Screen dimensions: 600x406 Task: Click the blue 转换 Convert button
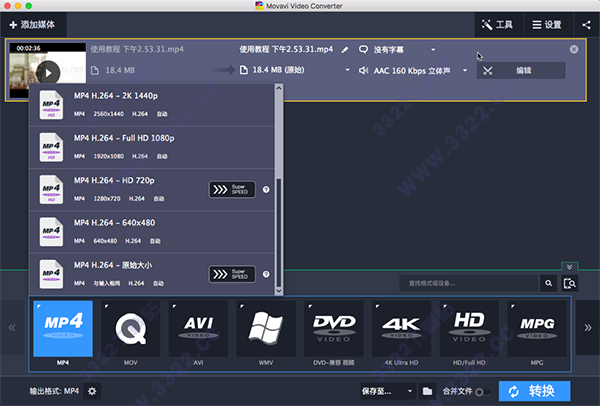535,391
